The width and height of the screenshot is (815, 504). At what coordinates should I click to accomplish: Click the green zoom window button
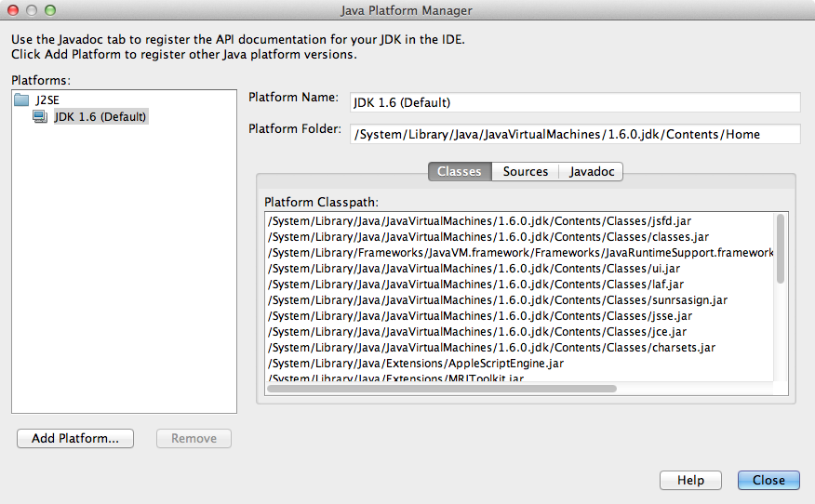[x=50, y=10]
